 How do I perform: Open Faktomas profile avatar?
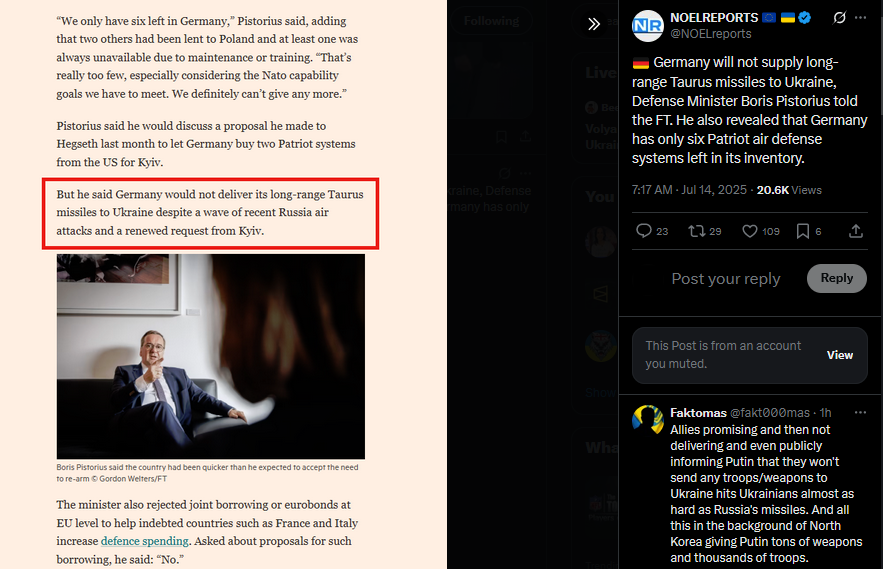648,420
